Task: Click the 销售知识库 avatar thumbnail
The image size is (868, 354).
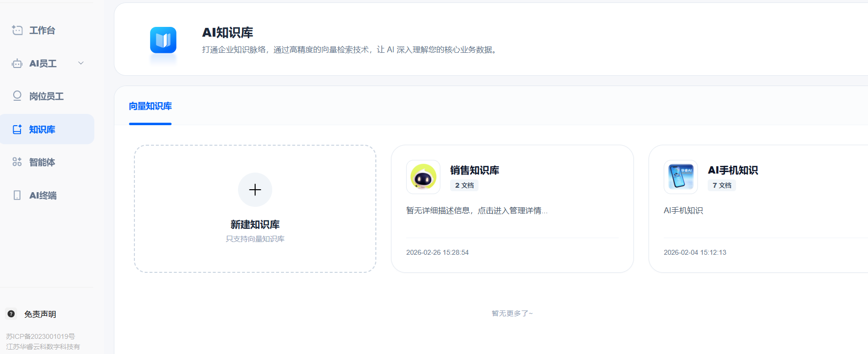Action: coord(423,177)
